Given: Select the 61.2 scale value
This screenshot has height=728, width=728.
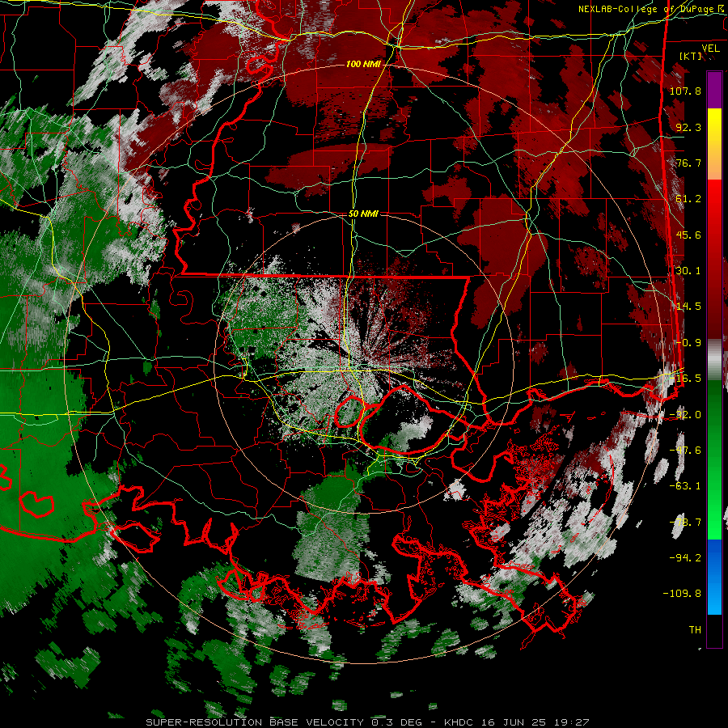Looking at the screenshot, I should click(688, 199).
